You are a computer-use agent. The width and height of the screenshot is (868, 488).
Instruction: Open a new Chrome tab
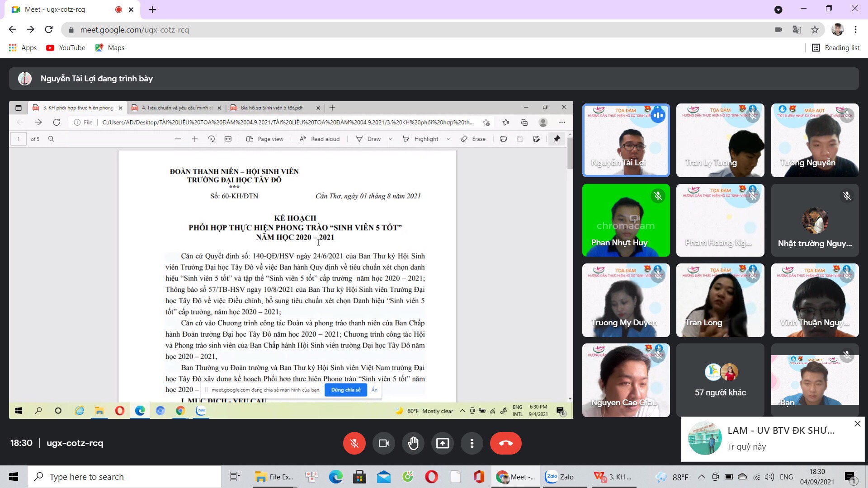pyautogui.click(x=152, y=9)
